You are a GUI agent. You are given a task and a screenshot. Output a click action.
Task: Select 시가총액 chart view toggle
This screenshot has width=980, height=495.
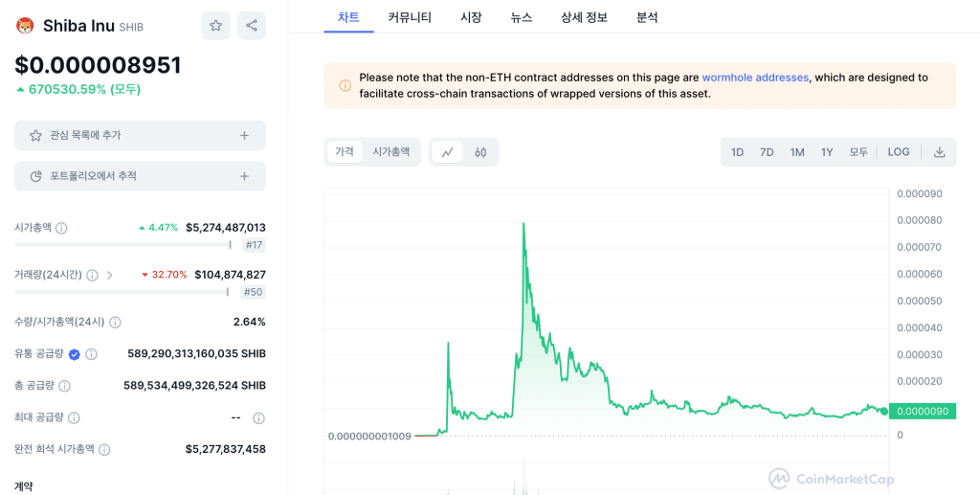point(391,152)
